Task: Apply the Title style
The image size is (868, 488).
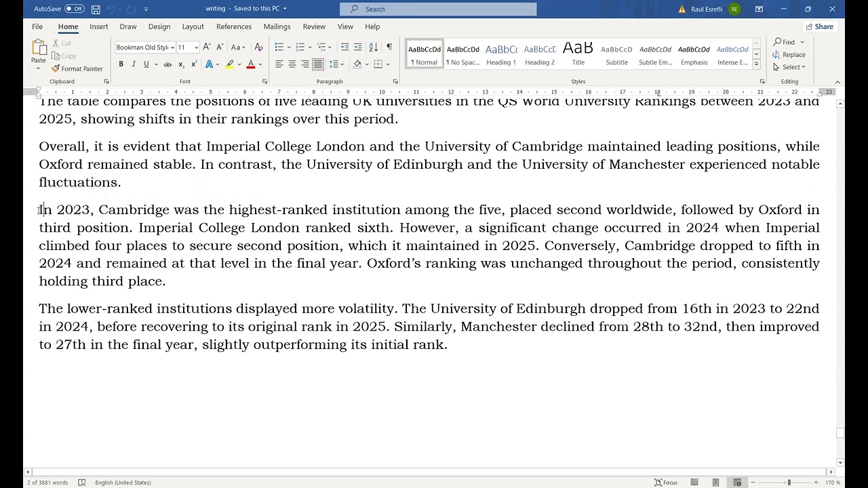Action: [x=578, y=54]
